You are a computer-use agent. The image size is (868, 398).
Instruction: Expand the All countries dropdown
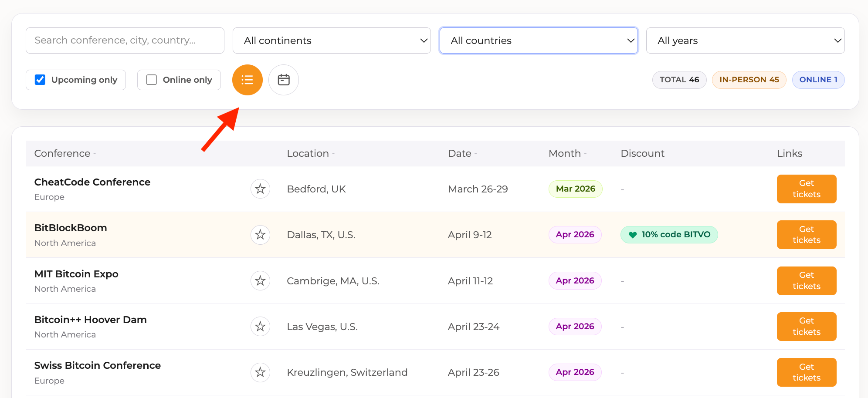(x=539, y=40)
